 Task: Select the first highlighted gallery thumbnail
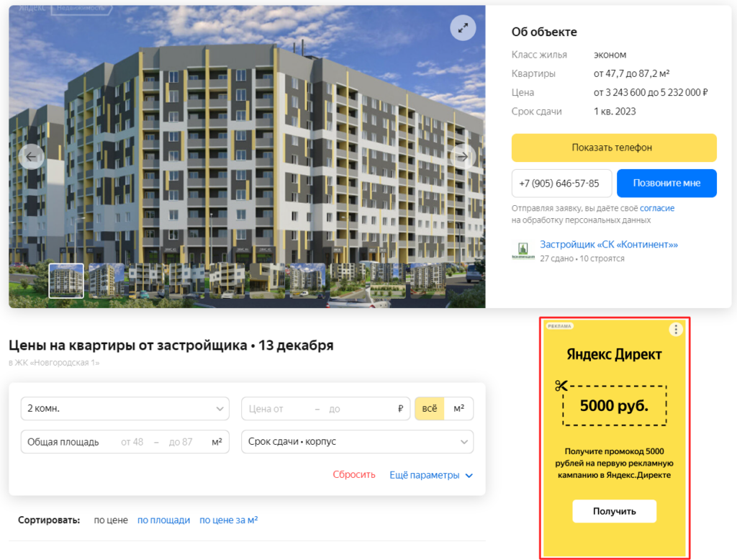[66, 281]
